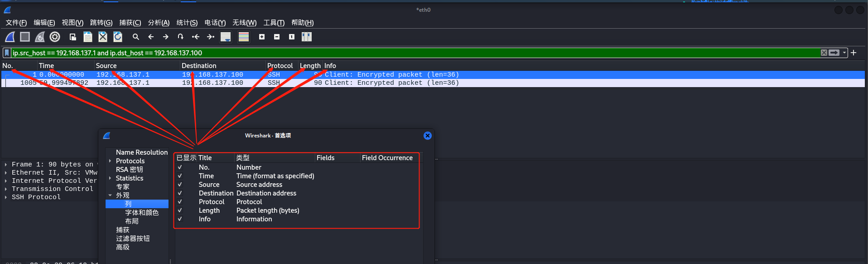Open the 工具(T) menu
868x264 pixels.
[x=274, y=23]
